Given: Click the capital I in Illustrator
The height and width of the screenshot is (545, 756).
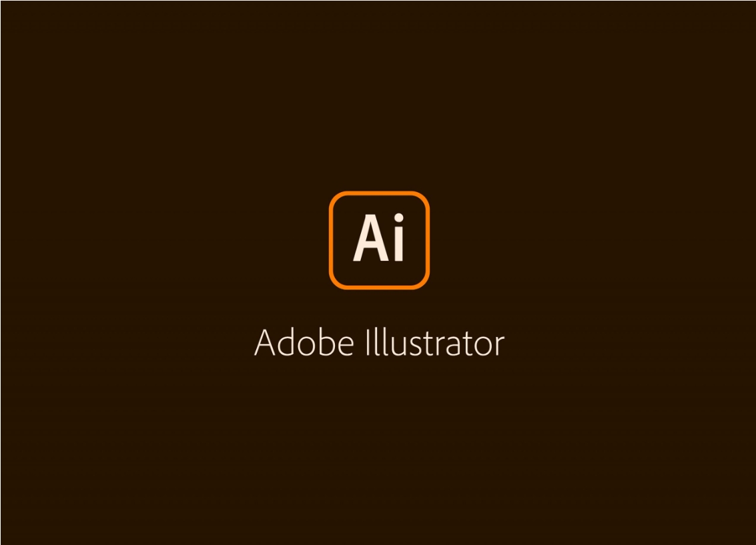Looking at the screenshot, I should [368, 342].
